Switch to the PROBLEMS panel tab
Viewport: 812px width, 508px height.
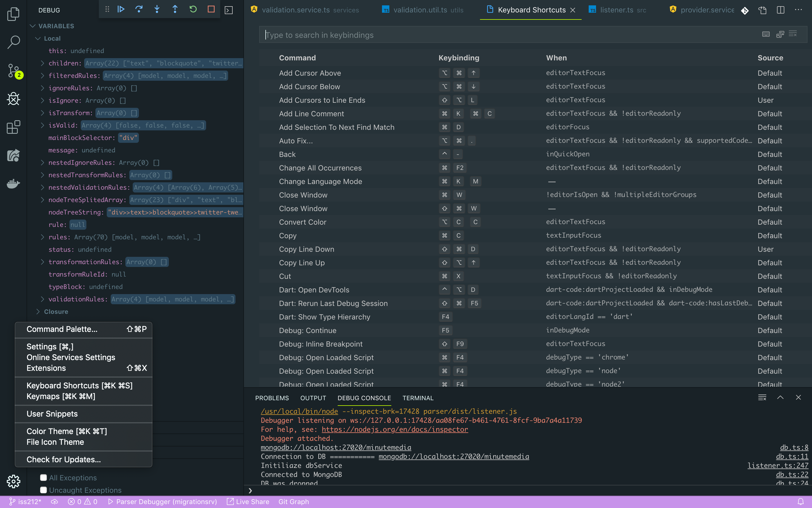tap(272, 398)
